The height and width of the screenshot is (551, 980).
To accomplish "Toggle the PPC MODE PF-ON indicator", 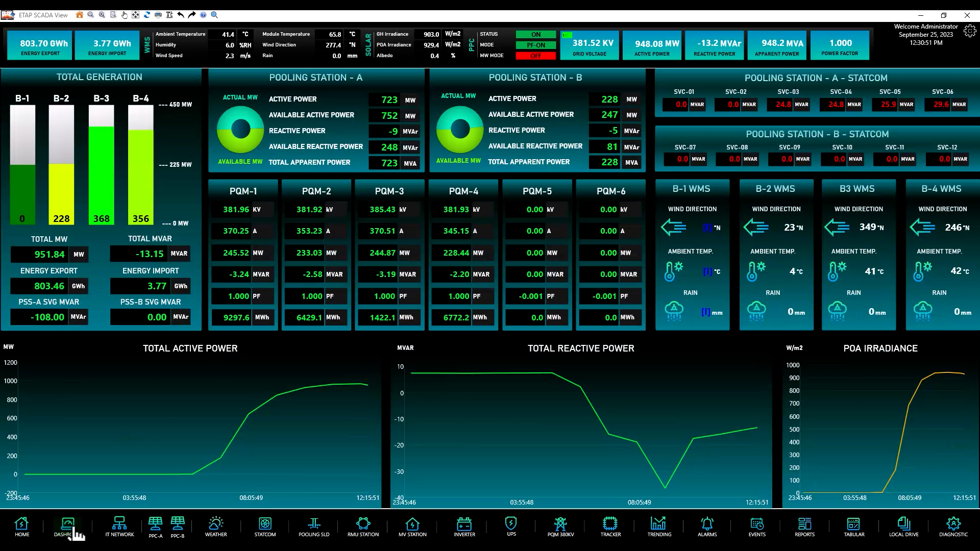I will pos(535,45).
